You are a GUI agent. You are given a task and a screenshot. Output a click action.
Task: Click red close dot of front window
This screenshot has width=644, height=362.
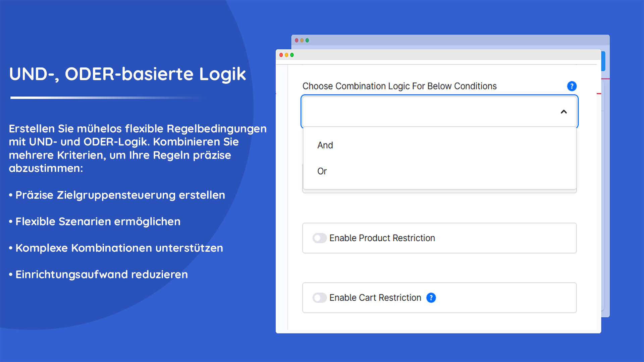[281, 55]
